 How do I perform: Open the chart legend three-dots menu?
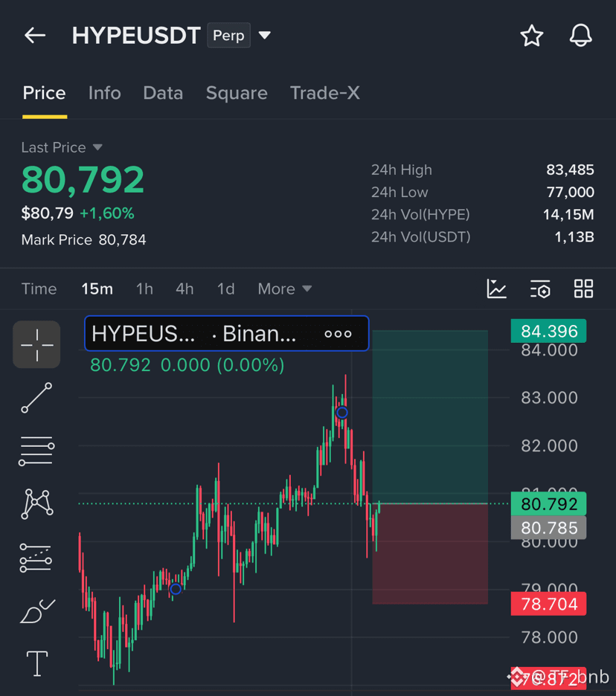point(338,334)
